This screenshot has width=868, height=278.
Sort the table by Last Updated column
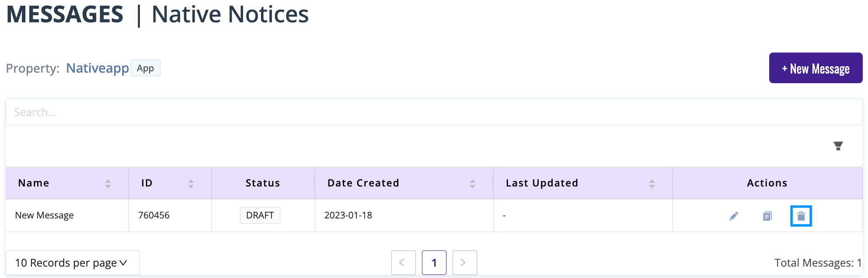tap(652, 183)
